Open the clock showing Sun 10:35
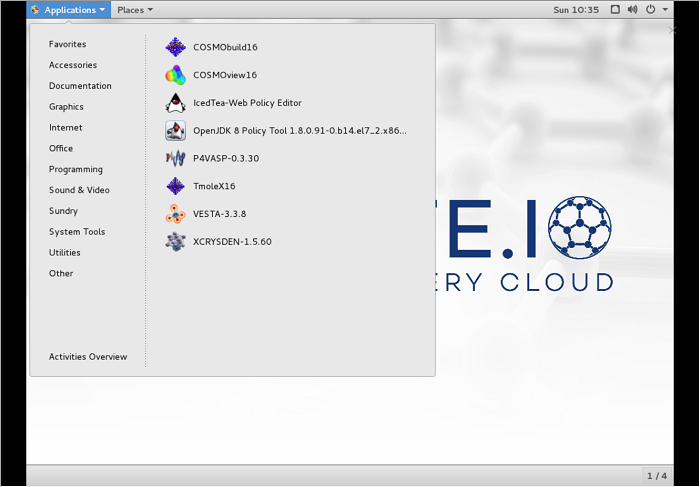The height and width of the screenshot is (487, 700). point(576,10)
